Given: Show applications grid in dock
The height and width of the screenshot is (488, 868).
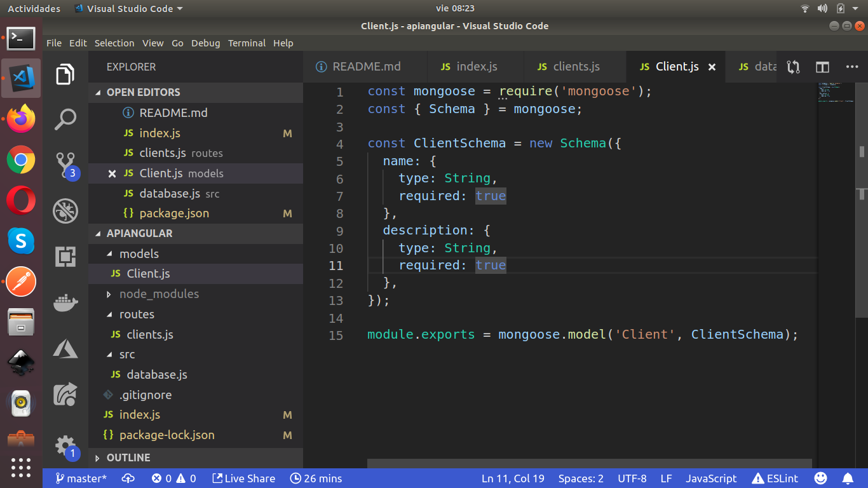Looking at the screenshot, I should coord(21,467).
